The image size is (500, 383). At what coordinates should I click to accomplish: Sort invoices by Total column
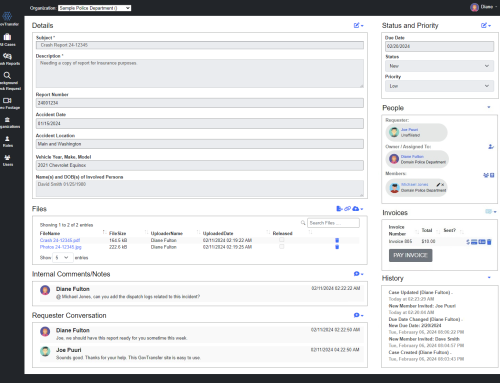(x=427, y=230)
